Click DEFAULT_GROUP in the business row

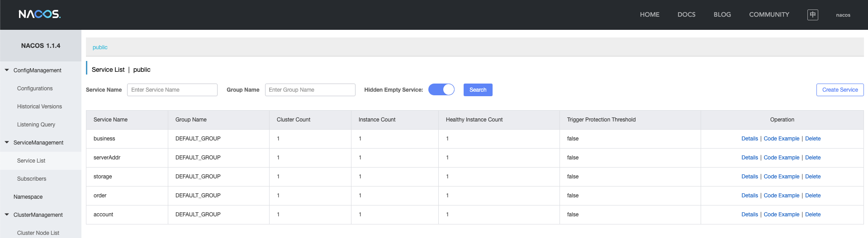tap(198, 139)
